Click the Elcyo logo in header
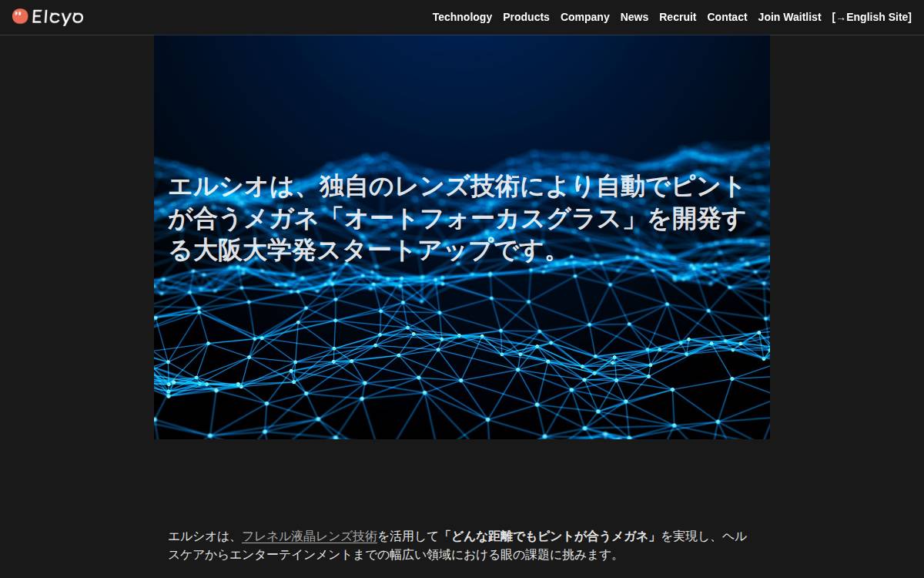Image resolution: width=924 pixels, height=578 pixels. (48, 17)
